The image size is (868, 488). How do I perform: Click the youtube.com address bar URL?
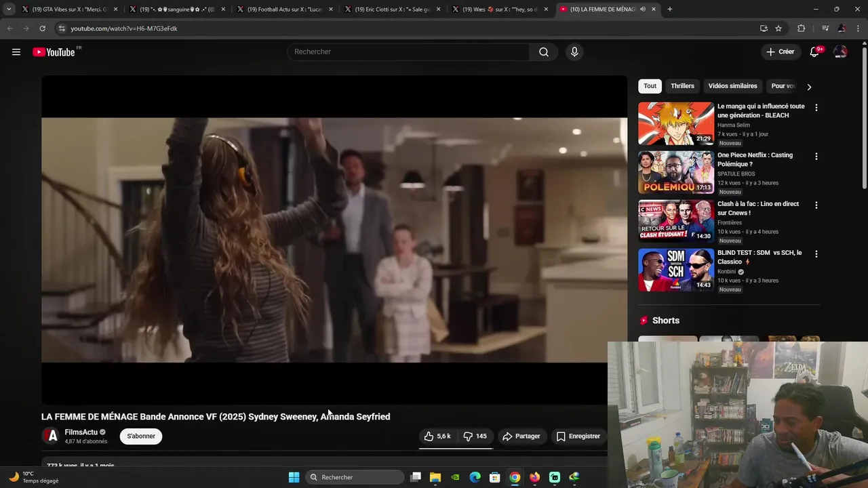124,28
